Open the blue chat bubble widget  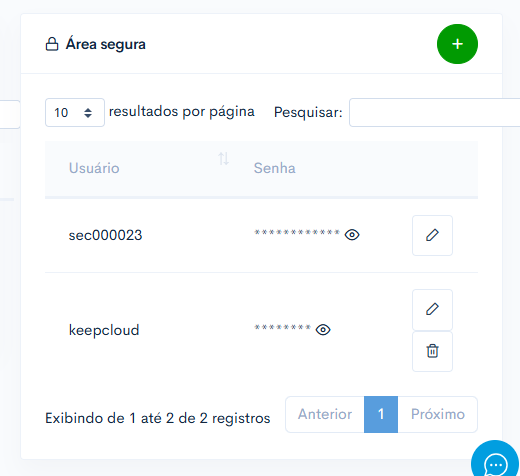click(495, 462)
